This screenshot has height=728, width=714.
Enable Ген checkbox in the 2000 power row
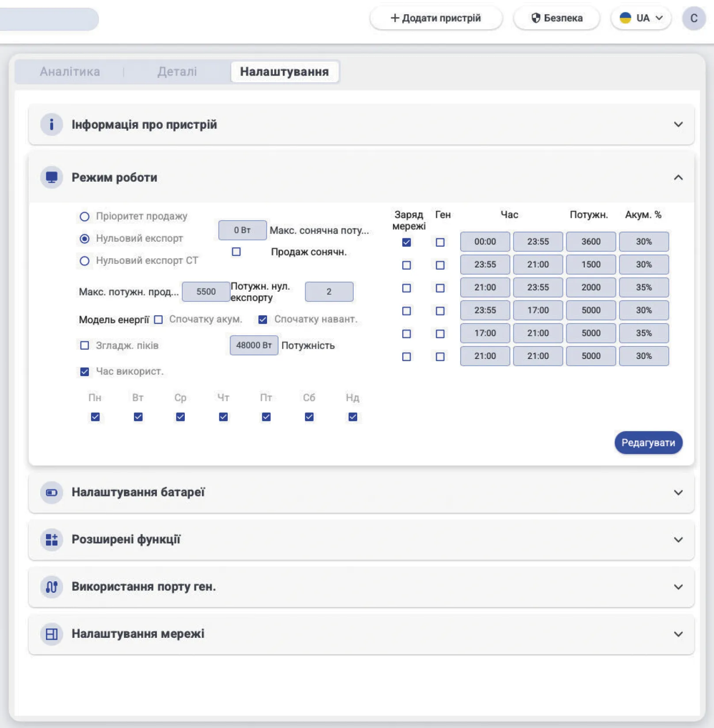pos(440,288)
